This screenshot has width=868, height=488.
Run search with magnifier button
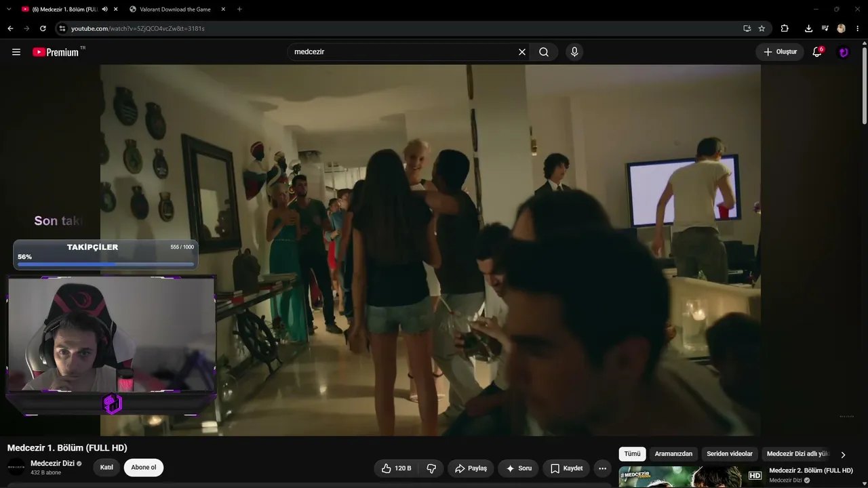point(544,52)
